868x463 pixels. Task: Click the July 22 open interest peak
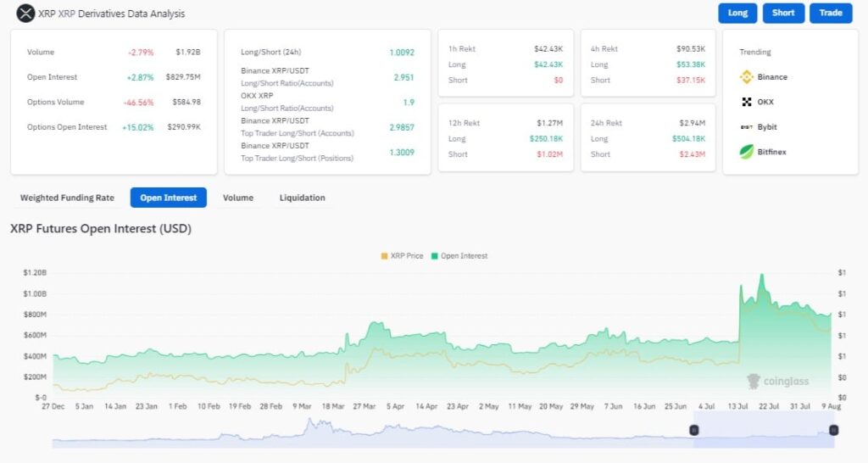[763, 276]
